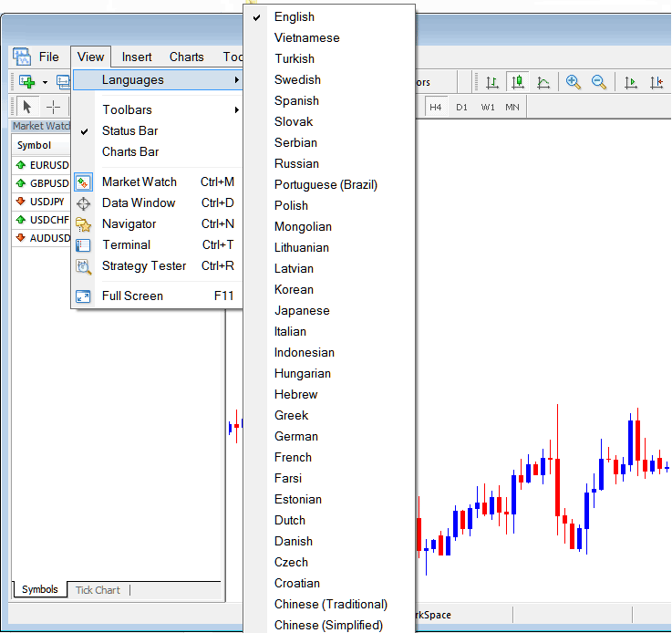
Task: Open Strategy Tester from View menu
Action: coord(144,265)
